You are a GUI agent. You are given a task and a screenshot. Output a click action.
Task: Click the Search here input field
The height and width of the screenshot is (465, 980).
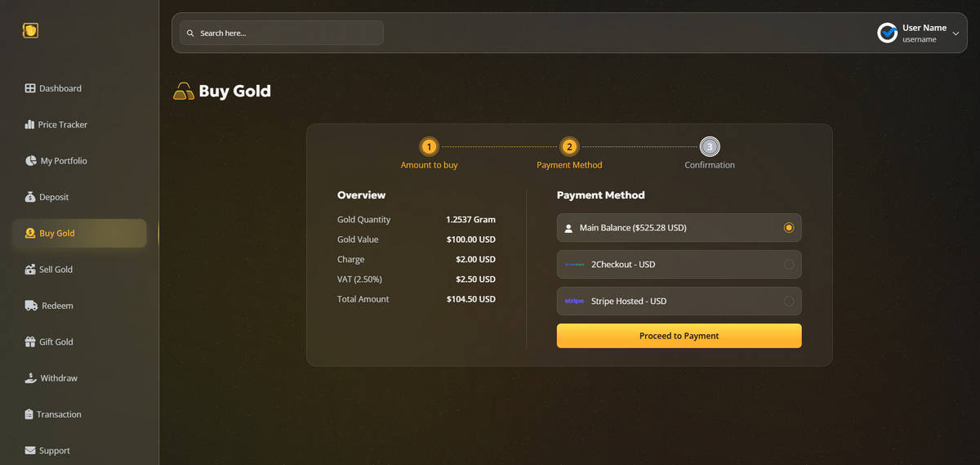pyautogui.click(x=282, y=33)
